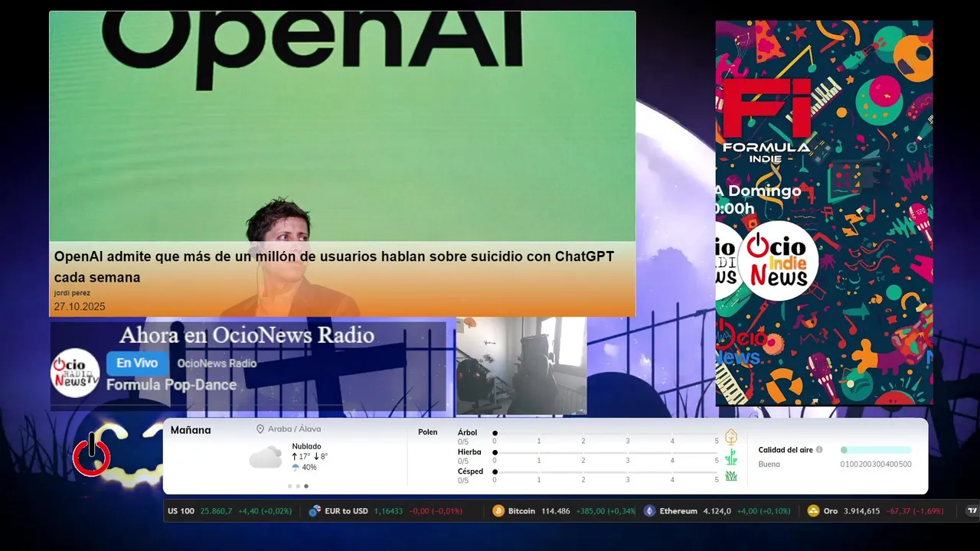
Task: Click the cloudy weather icon
Action: [265, 457]
